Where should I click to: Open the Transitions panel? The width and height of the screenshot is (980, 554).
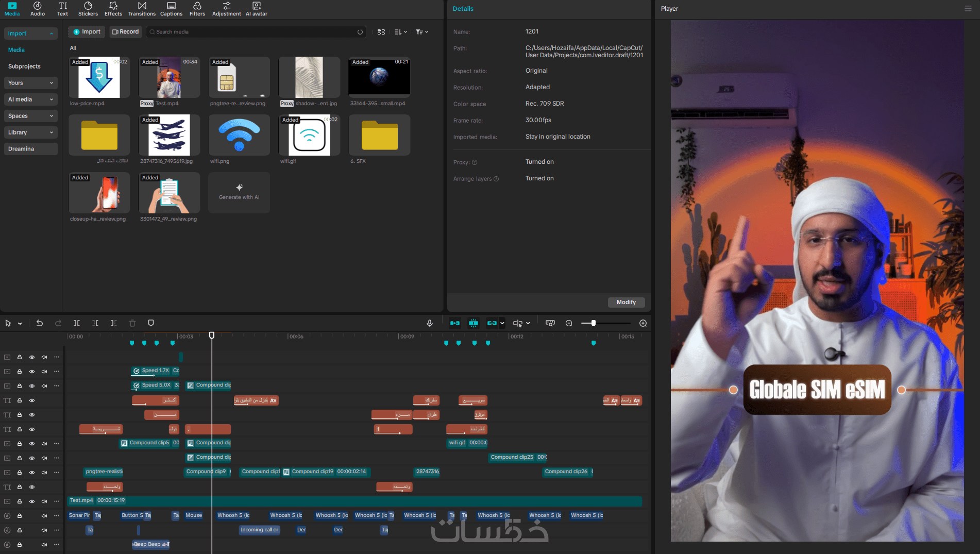[142, 9]
